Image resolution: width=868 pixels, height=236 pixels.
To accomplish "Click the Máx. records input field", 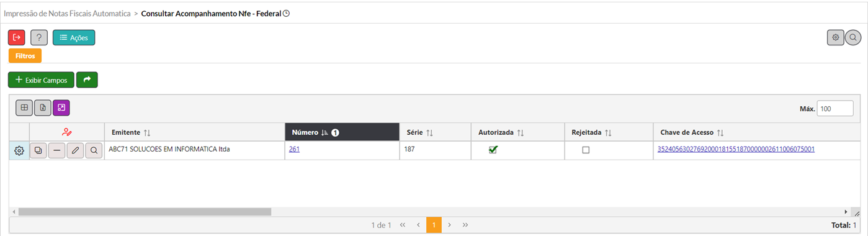I will (x=835, y=109).
